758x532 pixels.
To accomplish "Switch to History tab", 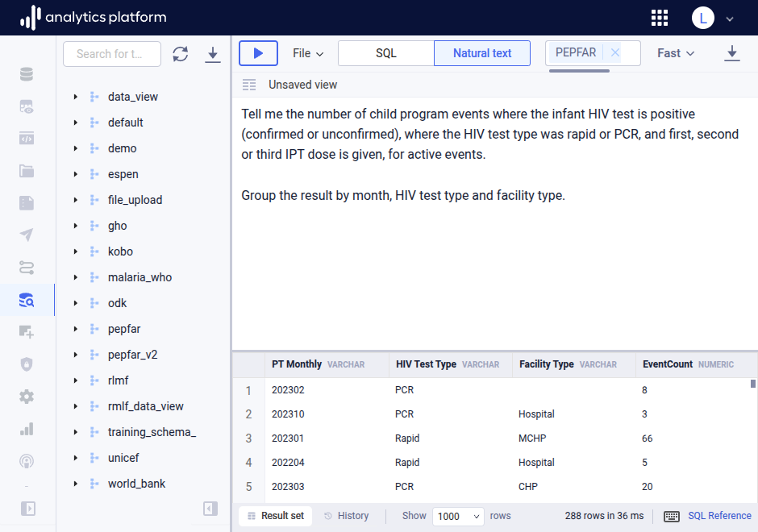I will (x=346, y=516).
